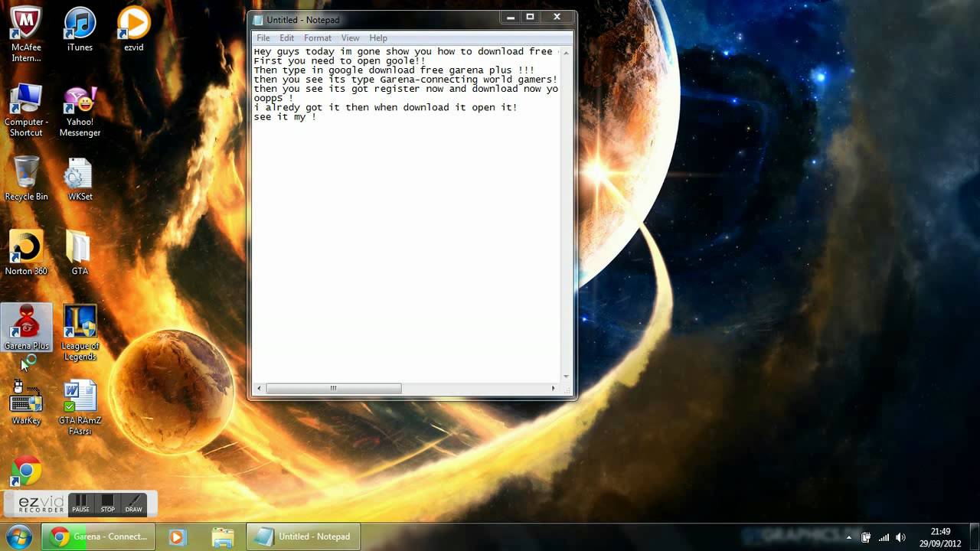This screenshot has height=551, width=980.
Task: Select the GTA RAmZ FAsrsi Word document
Action: [80, 409]
